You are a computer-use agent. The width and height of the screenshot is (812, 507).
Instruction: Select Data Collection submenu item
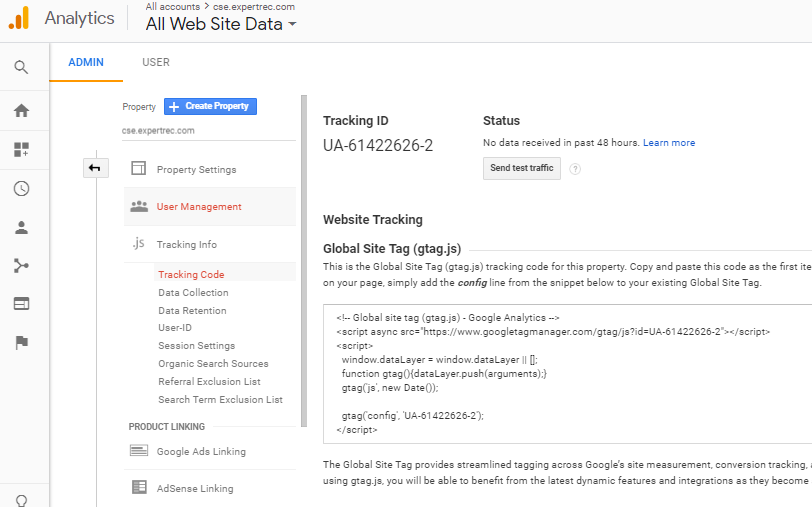193,293
